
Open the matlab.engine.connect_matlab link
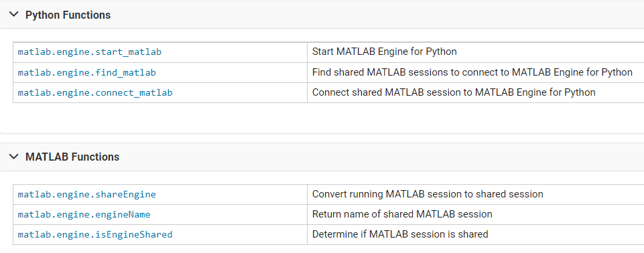tap(95, 92)
